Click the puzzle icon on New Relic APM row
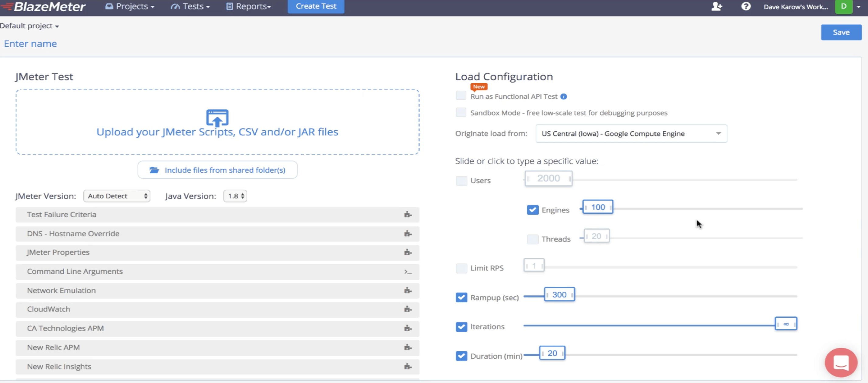The height and width of the screenshot is (383, 868). pyautogui.click(x=408, y=347)
